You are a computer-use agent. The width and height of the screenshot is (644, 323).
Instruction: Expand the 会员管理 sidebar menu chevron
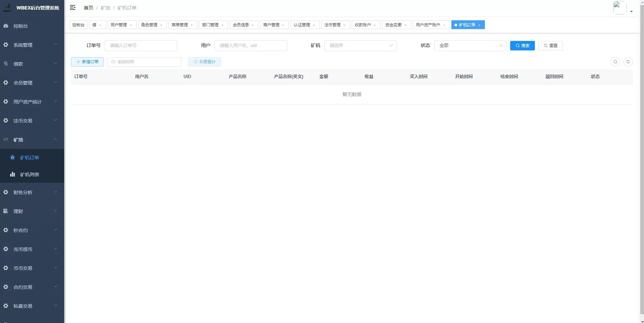click(55, 83)
